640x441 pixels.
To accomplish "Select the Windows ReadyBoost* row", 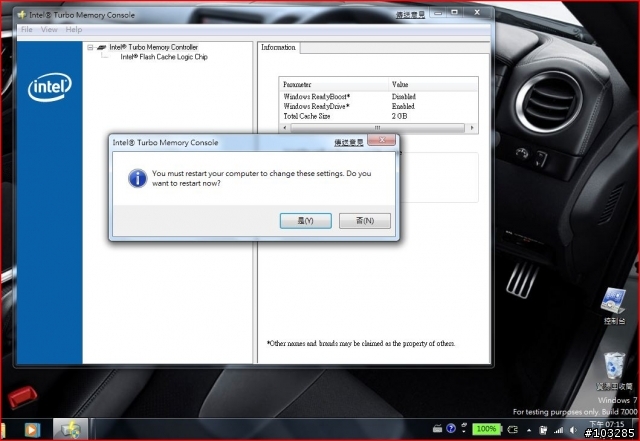I will coord(378,96).
